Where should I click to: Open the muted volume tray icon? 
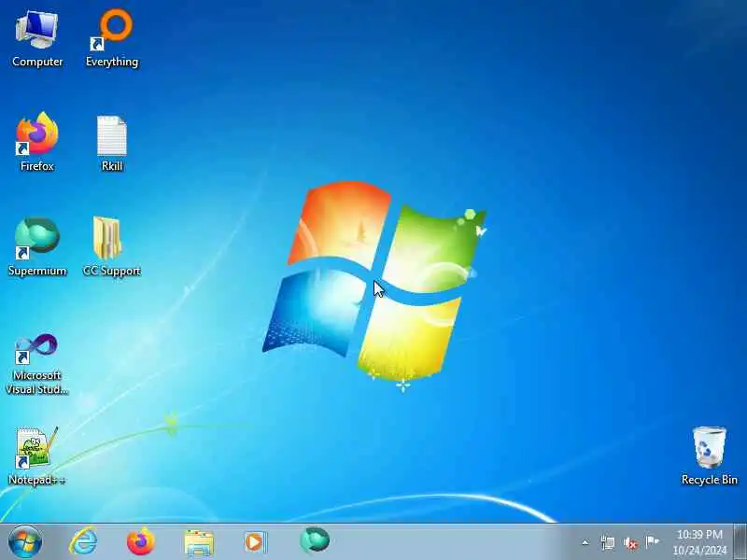[630, 543]
